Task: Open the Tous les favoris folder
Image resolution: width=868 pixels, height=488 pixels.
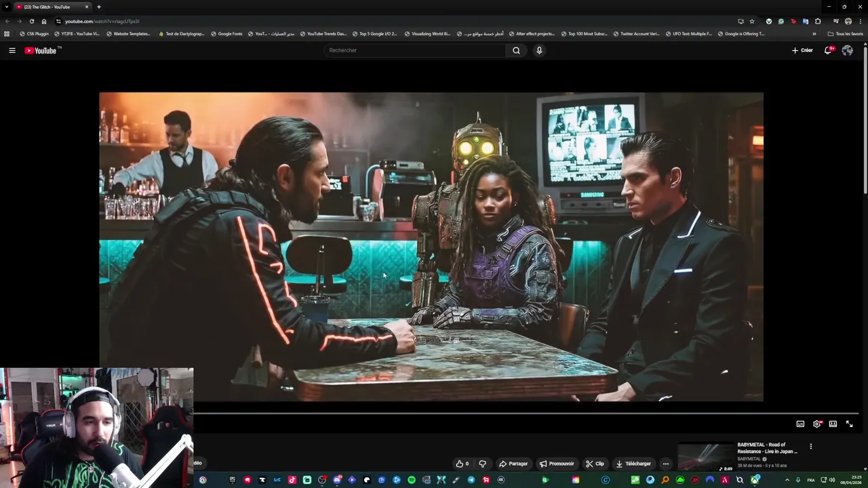Action: click(x=845, y=33)
